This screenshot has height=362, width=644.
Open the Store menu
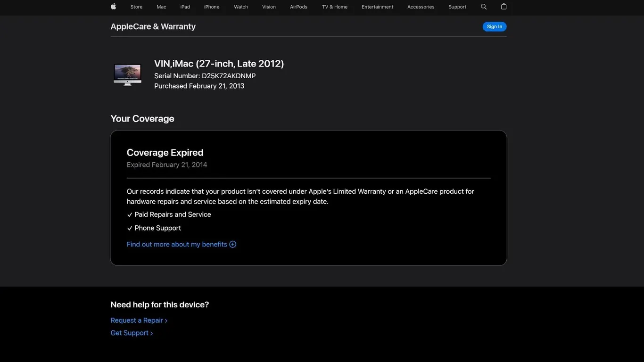coord(136,7)
